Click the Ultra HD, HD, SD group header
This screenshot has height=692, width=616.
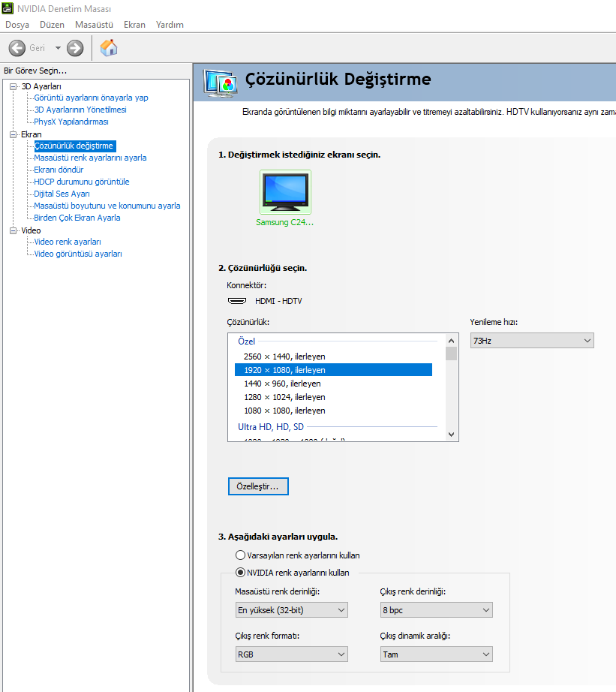[271, 427]
